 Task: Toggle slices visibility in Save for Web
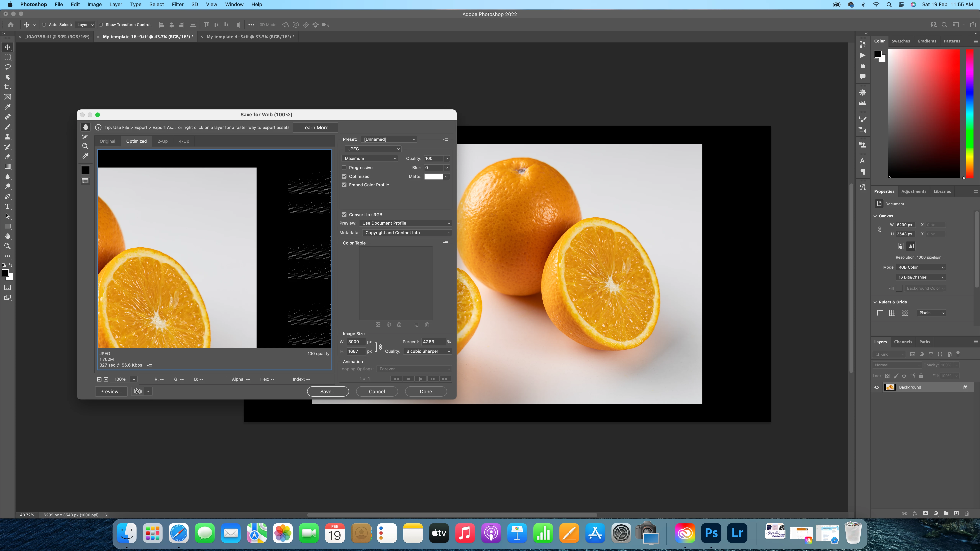(x=85, y=181)
